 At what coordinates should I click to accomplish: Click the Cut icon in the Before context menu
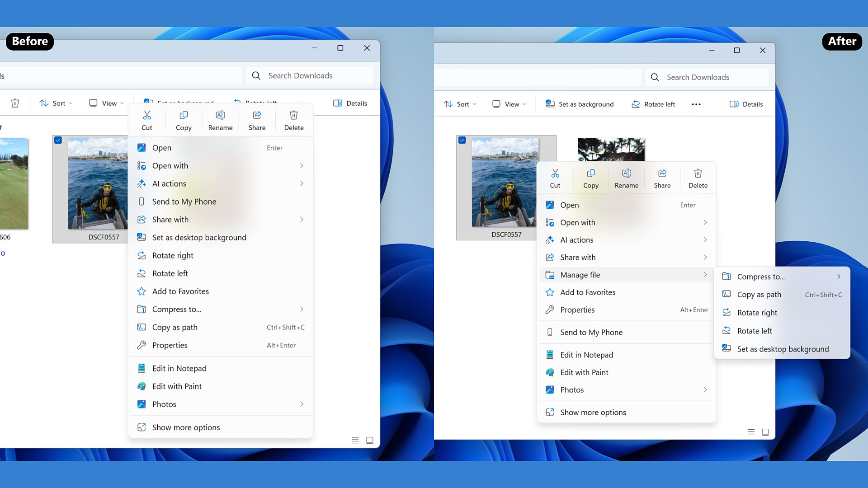click(x=147, y=116)
